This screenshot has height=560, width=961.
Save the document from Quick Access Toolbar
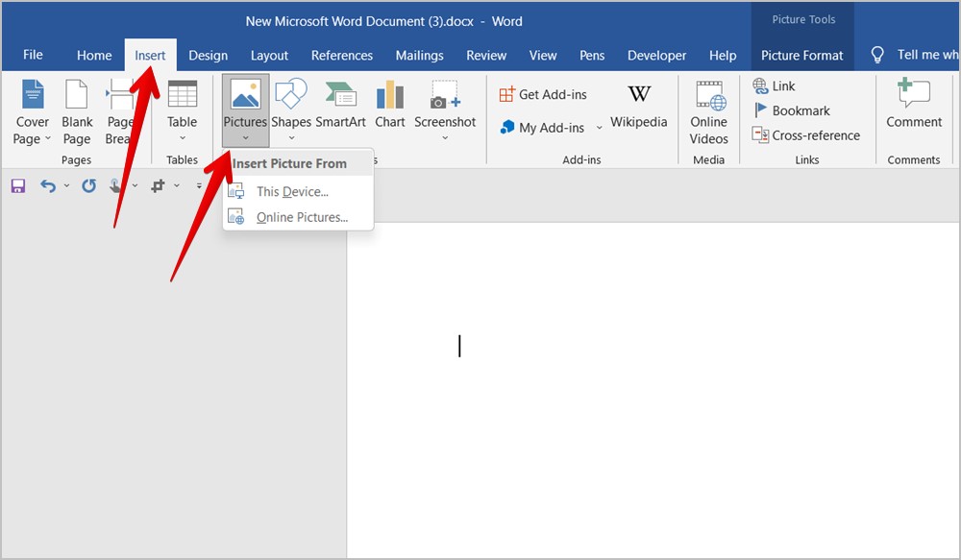16,185
